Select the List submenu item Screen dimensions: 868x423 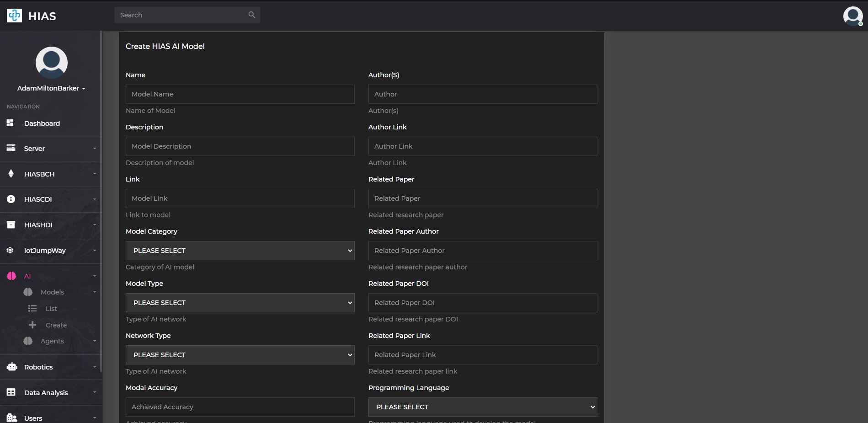pyautogui.click(x=51, y=309)
